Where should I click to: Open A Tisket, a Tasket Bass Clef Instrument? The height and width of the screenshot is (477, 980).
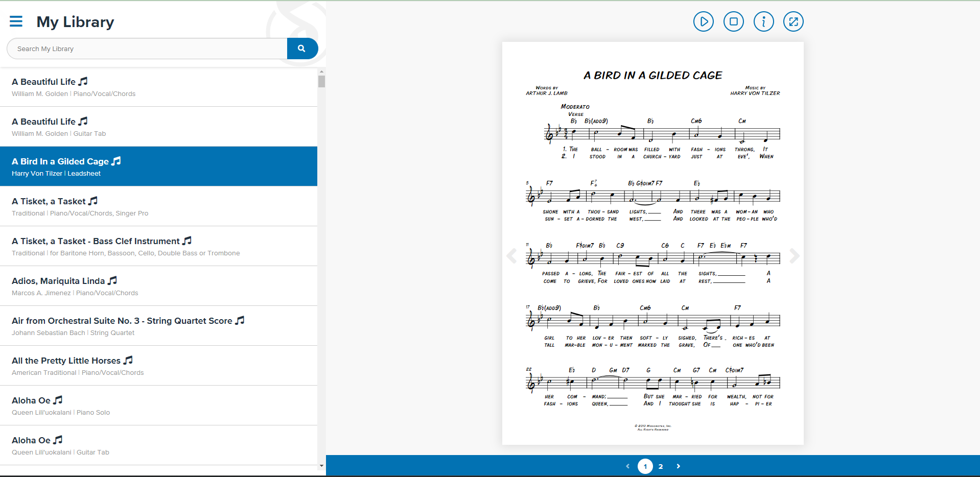158,246
